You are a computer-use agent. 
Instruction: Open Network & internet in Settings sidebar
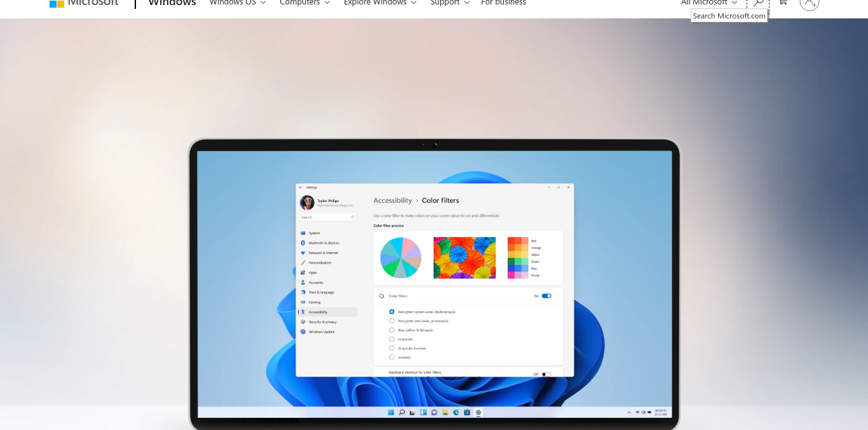tap(327, 253)
